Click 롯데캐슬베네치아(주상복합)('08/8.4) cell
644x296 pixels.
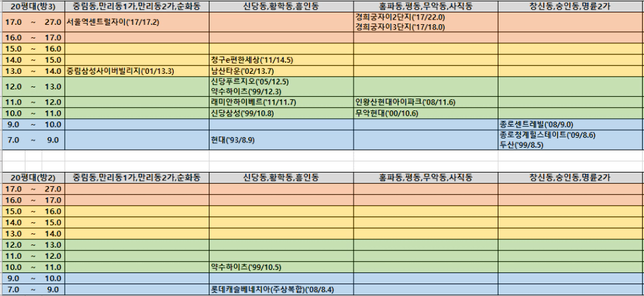point(281,289)
